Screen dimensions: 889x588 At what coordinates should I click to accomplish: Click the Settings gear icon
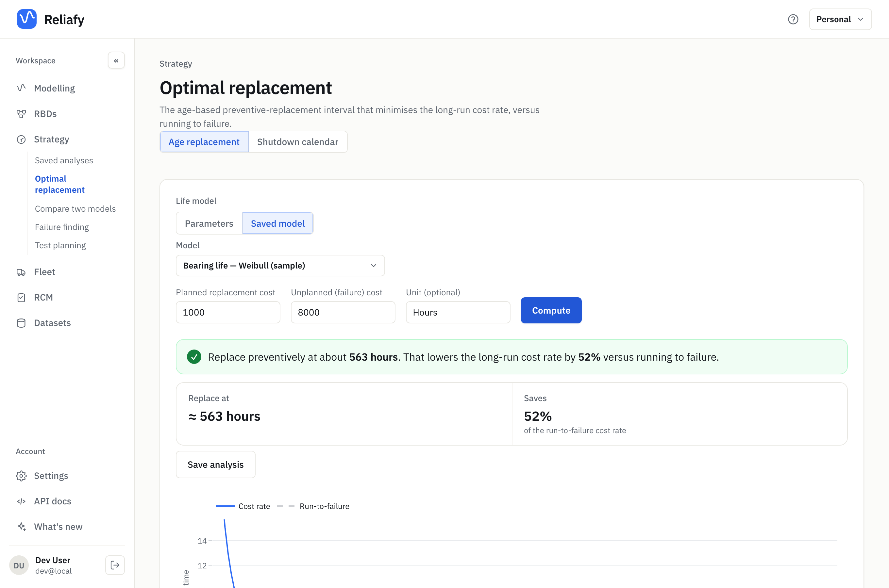[x=21, y=476]
